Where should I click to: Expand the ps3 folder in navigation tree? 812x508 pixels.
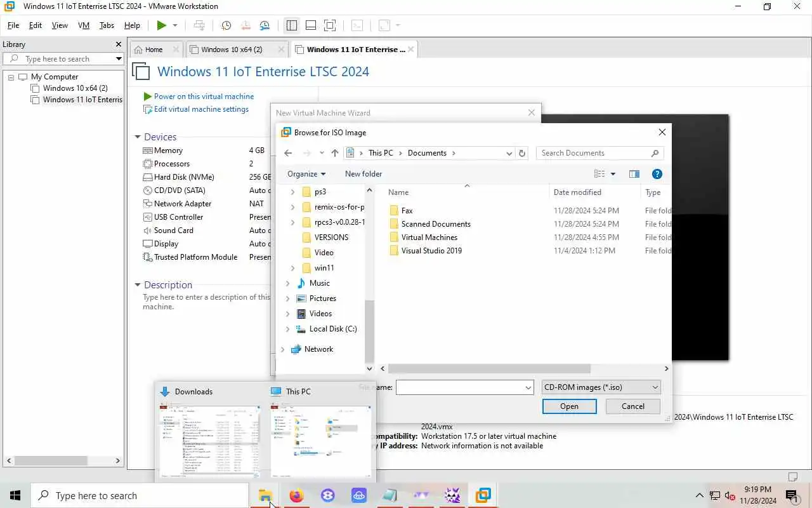point(292,192)
